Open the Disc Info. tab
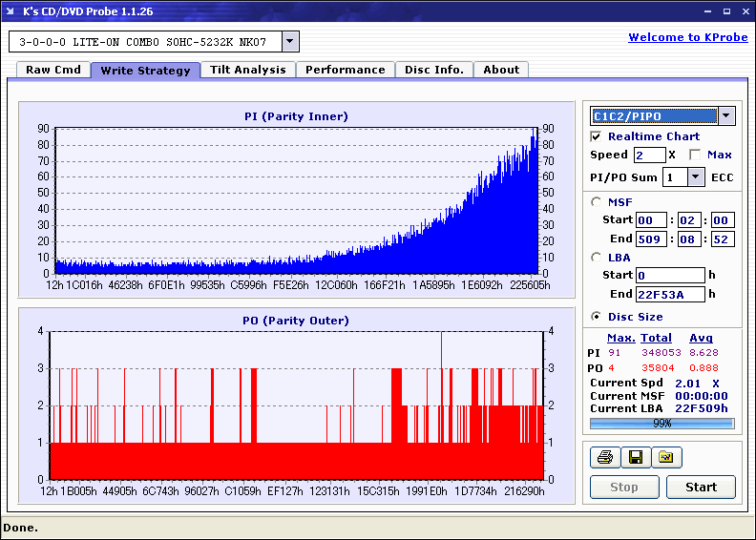Screen dimensions: 756x540 coord(434,70)
